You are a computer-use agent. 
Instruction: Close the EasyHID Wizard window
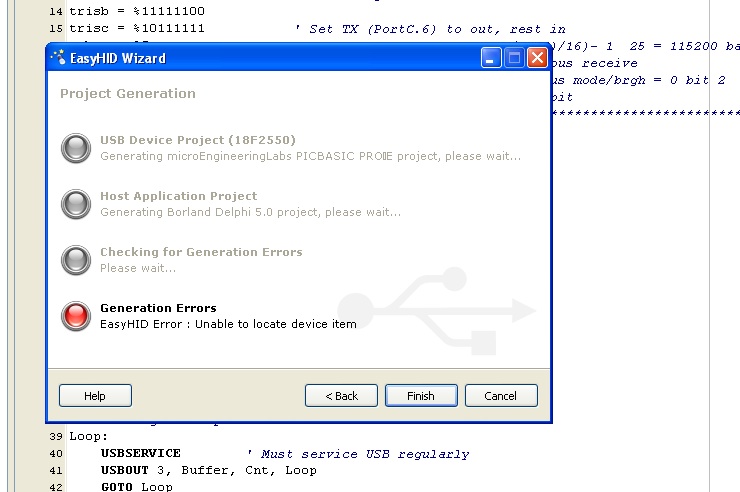[537, 58]
